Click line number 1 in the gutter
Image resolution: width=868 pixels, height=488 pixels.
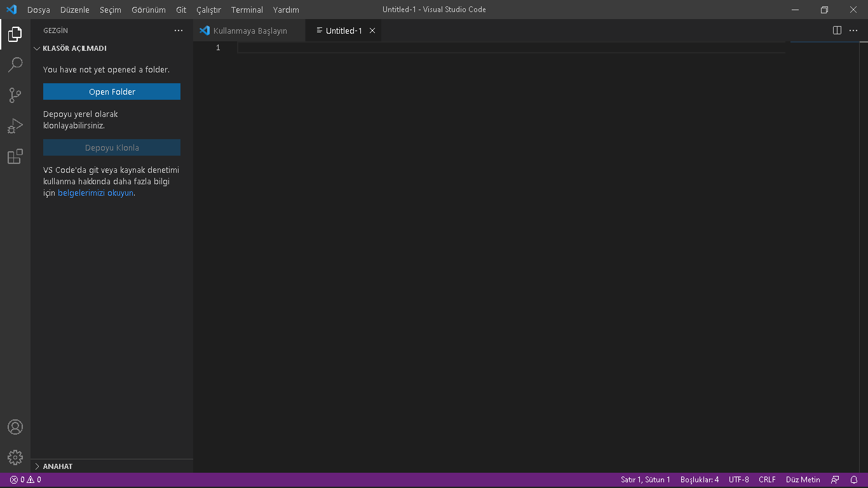coord(218,48)
